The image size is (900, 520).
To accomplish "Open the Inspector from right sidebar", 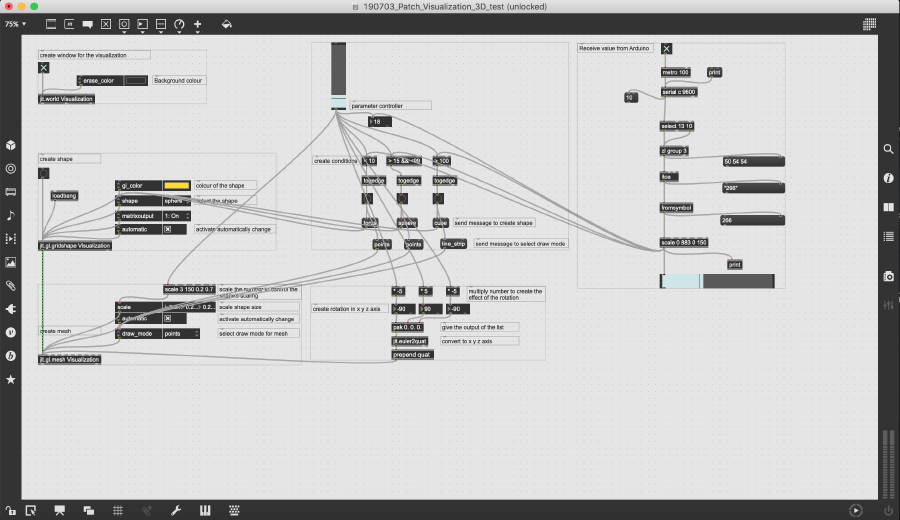I will [888, 178].
